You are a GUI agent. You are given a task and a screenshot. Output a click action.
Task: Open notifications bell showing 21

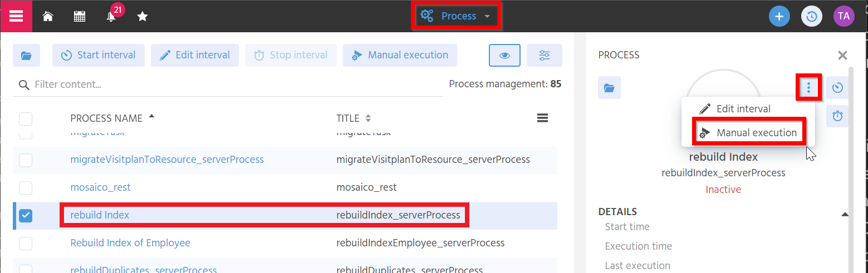tap(111, 16)
